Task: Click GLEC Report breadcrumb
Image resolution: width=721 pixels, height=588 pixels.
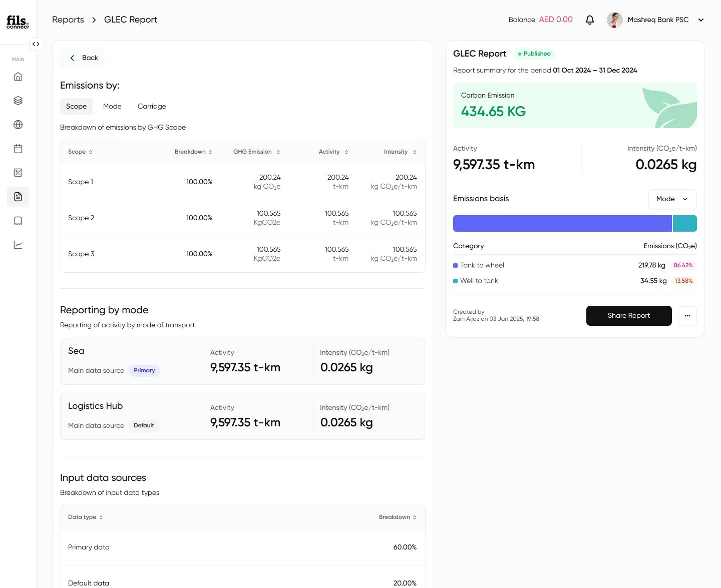Action: pos(131,20)
